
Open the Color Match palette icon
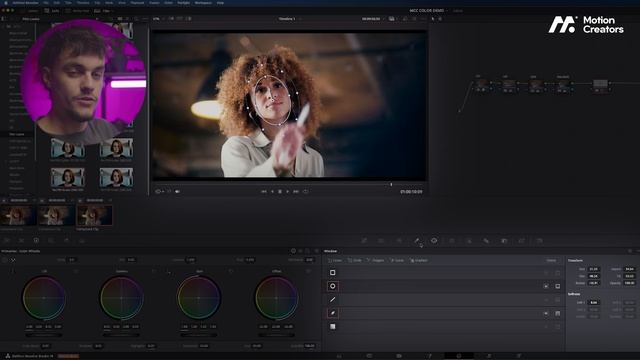[22, 241]
